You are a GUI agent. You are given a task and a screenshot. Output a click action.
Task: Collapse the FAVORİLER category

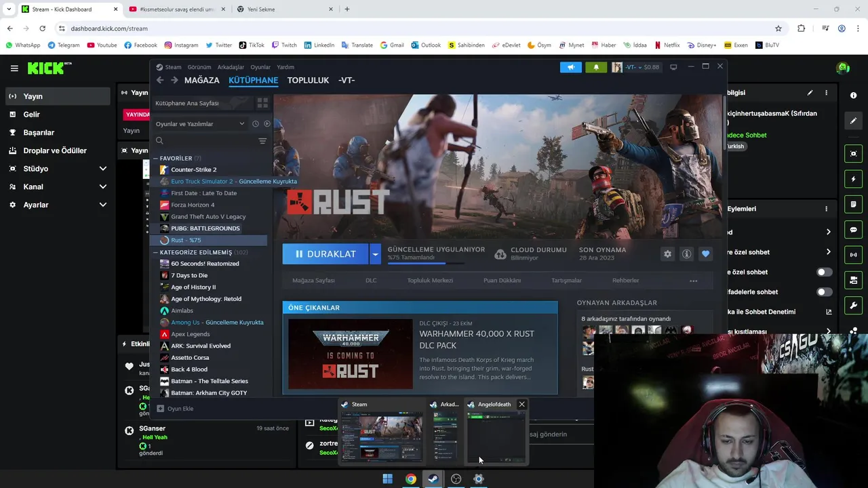tap(155, 158)
